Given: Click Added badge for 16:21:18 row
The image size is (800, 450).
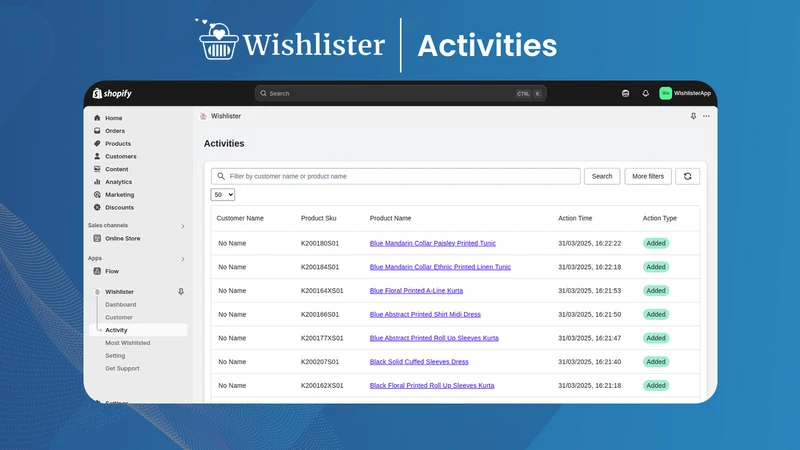Looking at the screenshot, I should pos(656,386).
